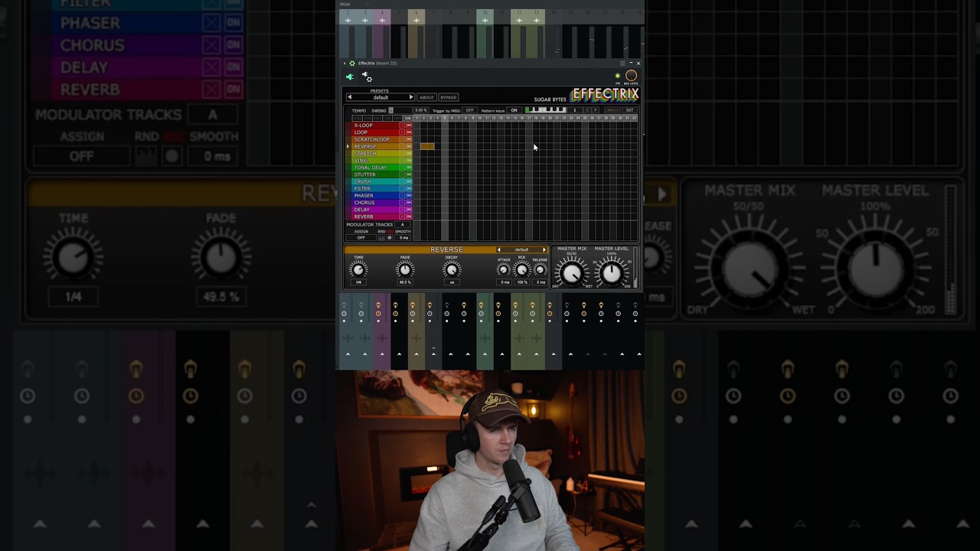Click the ABOUT button
Viewport: 980px width, 551px height.
click(x=426, y=97)
